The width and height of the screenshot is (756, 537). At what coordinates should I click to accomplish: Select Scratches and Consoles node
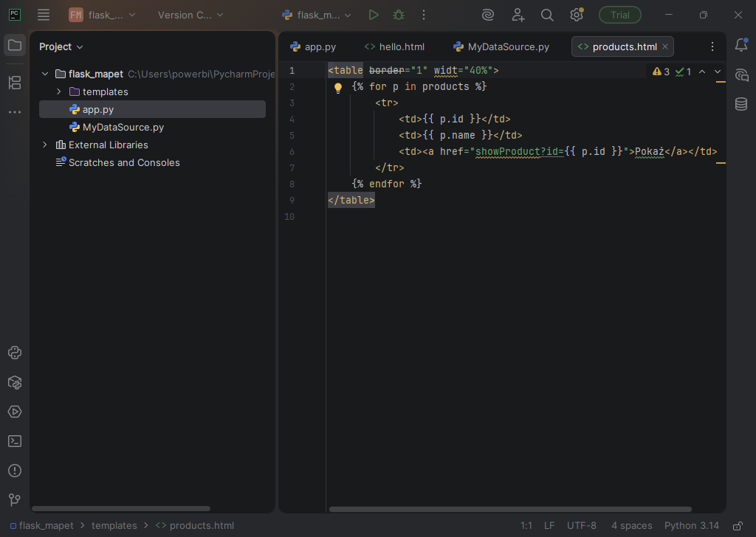tap(152, 162)
